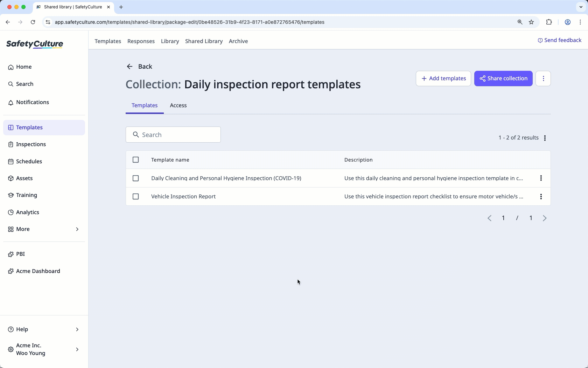Switch to the Access tab
The height and width of the screenshot is (368, 588).
pyautogui.click(x=178, y=105)
